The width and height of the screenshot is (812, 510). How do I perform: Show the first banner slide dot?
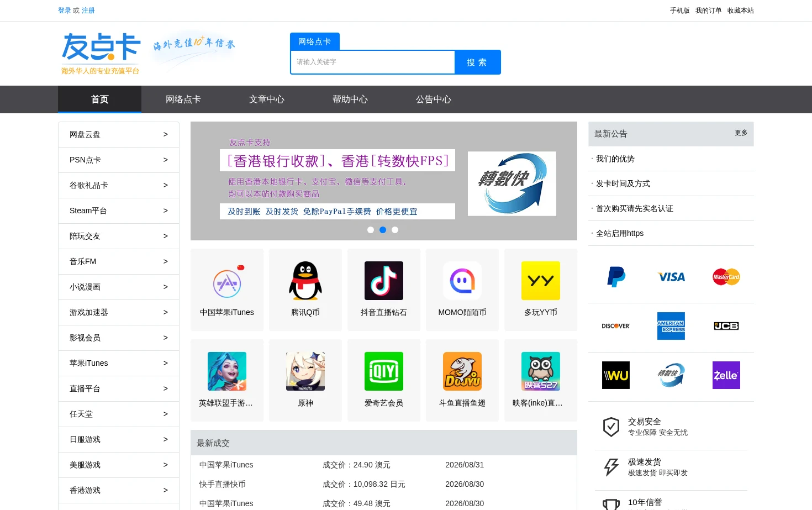point(371,230)
